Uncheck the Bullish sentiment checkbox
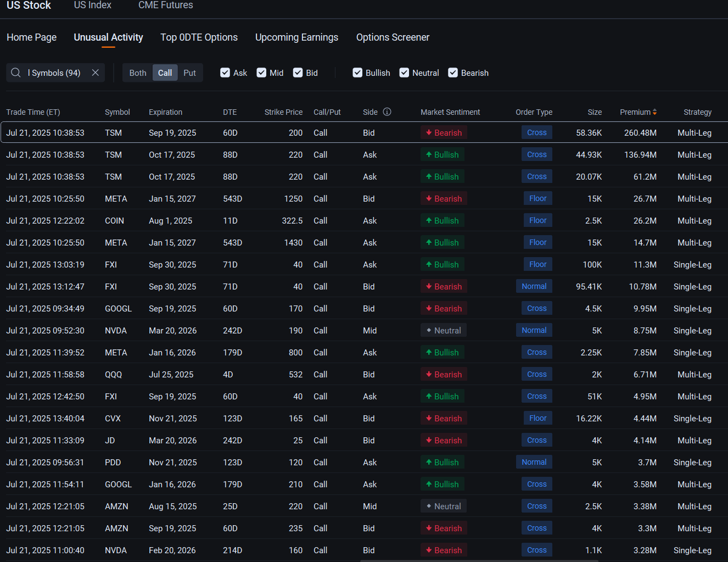The width and height of the screenshot is (728, 562). pos(357,73)
